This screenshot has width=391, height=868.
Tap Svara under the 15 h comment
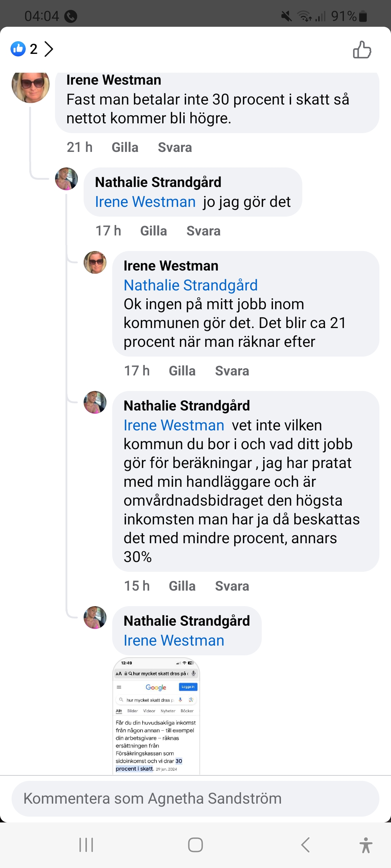tap(232, 586)
